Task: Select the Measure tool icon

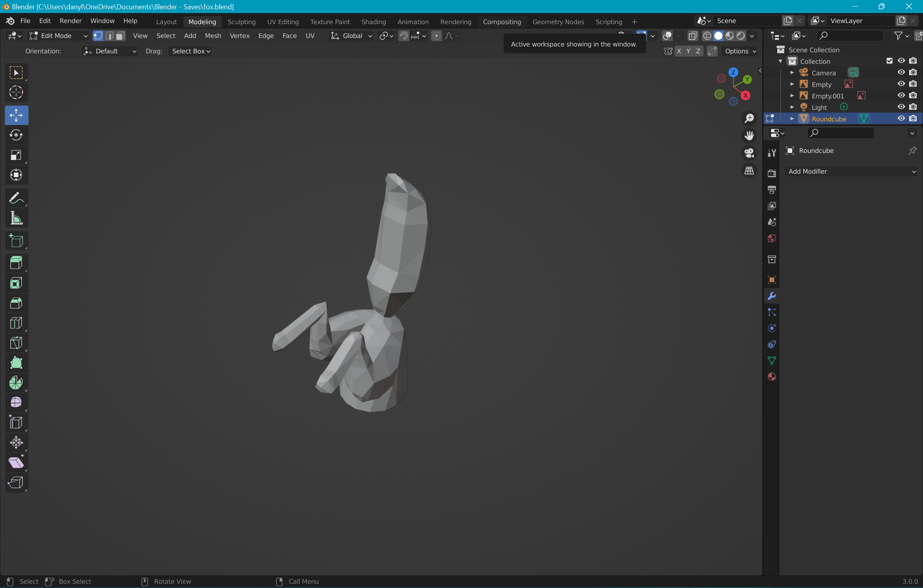Action: click(x=16, y=218)
